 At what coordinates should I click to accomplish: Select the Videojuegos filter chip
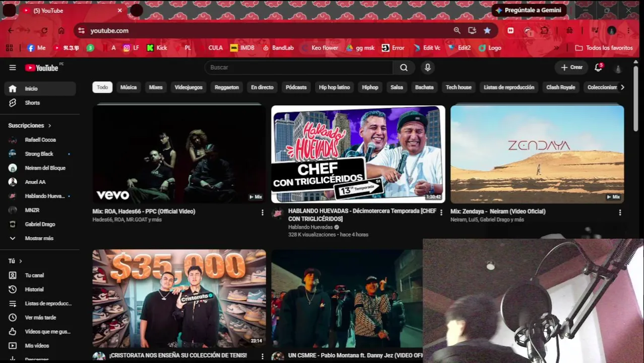click(188, 87)
